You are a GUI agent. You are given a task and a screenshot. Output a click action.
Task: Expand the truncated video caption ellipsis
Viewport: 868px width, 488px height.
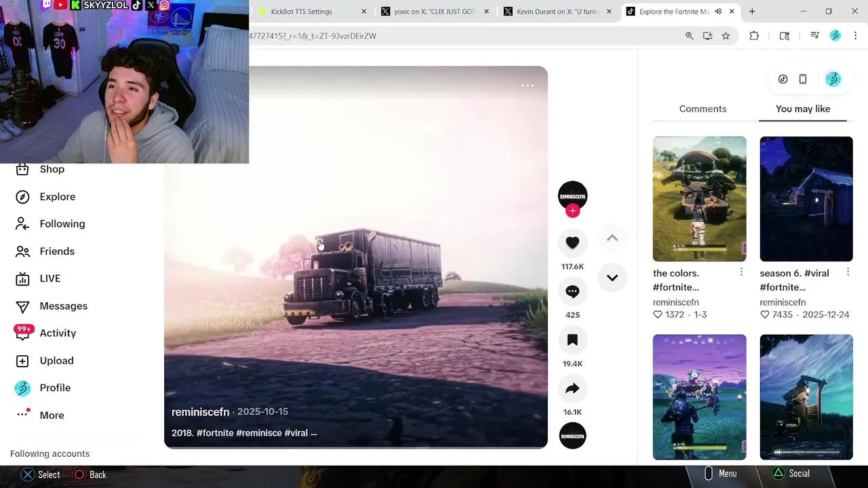coord(313,433)
